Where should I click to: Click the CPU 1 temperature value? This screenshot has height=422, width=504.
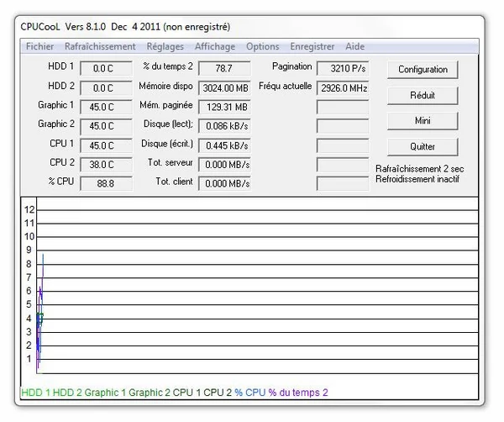point(106,145)
